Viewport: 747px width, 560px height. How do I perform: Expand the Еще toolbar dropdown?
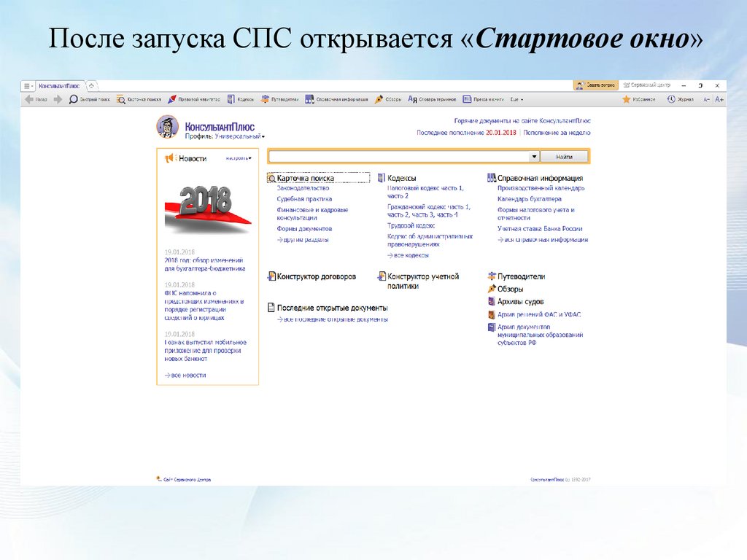pyautogui.click(x=517, y=99)
